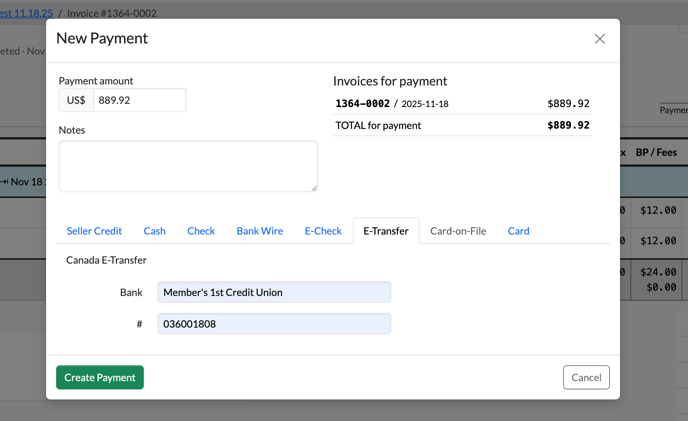Grab the Notes textarea resize handle
Screen dimensions: 688x421
313,187
